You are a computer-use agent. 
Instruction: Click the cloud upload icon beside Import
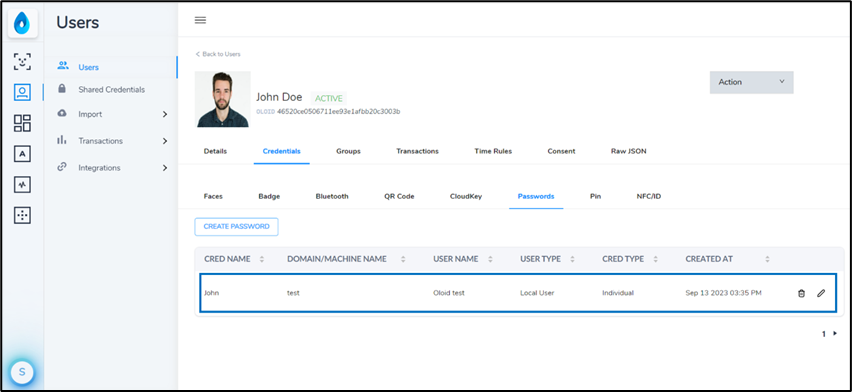click(62, 113)
